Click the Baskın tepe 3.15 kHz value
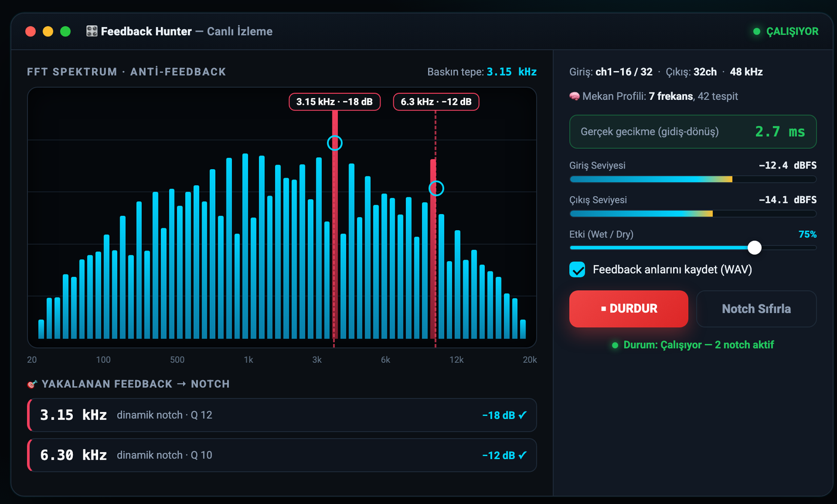Viewport: 837px width, 504px height. (x=512, y=72)
